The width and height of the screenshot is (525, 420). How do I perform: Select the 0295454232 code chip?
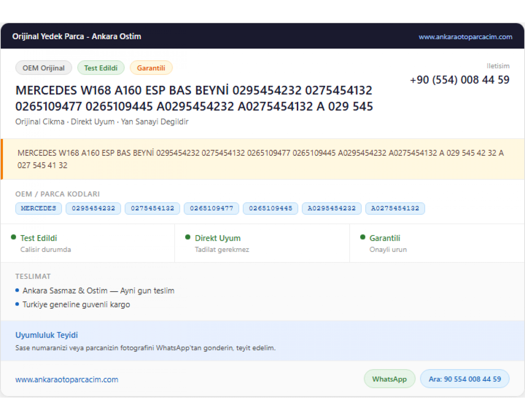[93, 208]
